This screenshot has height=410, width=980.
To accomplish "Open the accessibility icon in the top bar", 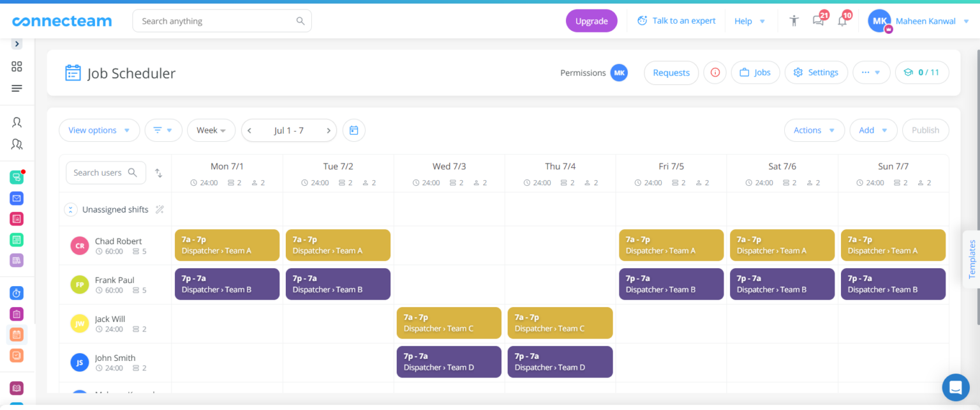I will click(793, 20).
